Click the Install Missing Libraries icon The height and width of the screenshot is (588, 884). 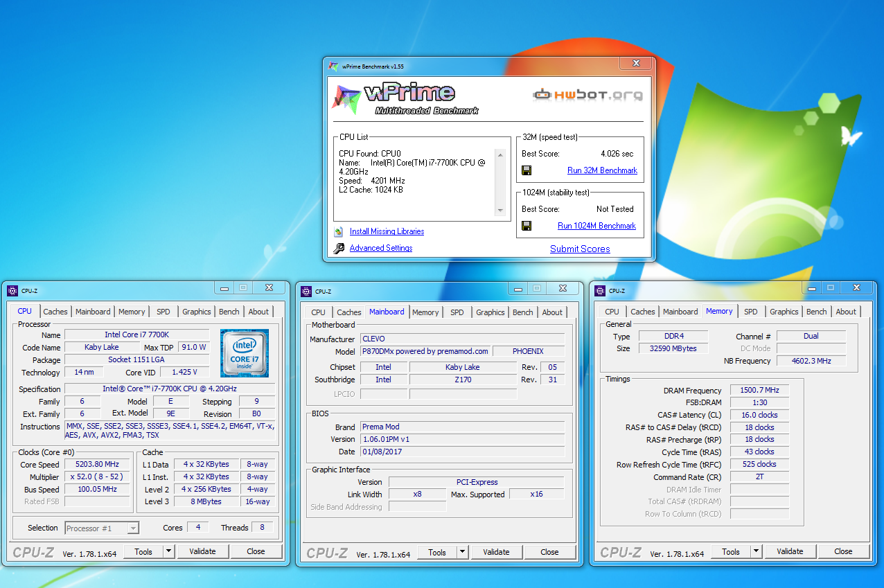[339, 232]
